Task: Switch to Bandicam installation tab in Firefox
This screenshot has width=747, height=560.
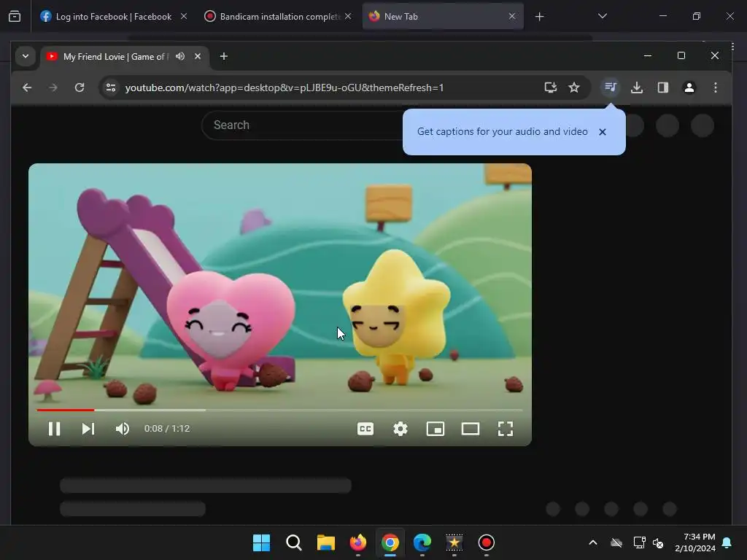Action: pos(279,17)
